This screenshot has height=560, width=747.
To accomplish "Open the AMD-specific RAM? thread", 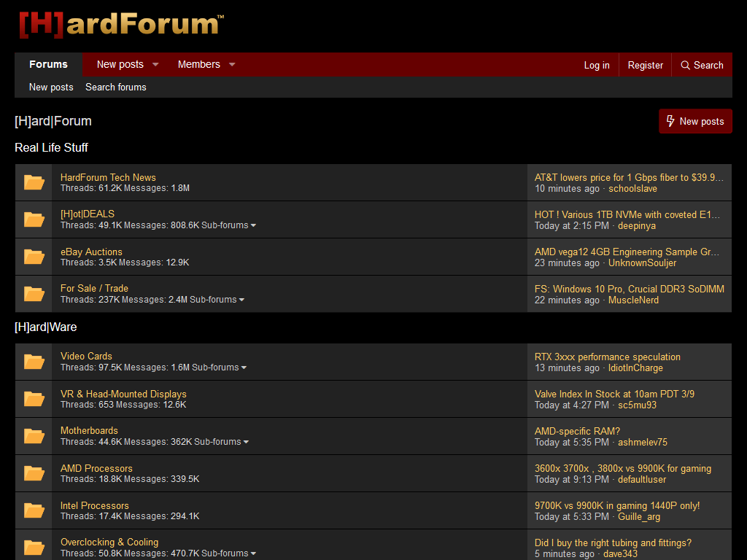I will click(578, 431).
